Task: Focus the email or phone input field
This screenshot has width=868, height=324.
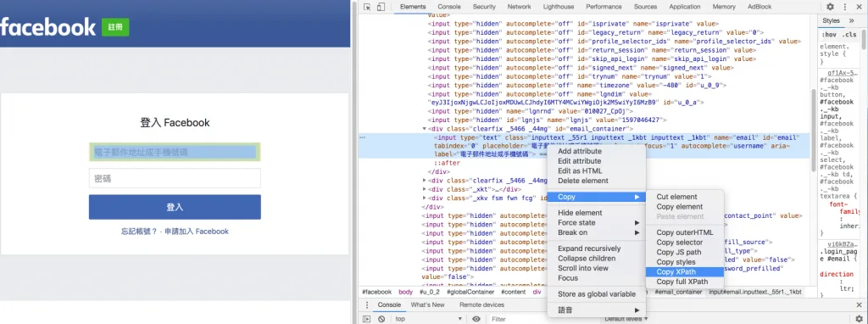Action: (175, 152)
